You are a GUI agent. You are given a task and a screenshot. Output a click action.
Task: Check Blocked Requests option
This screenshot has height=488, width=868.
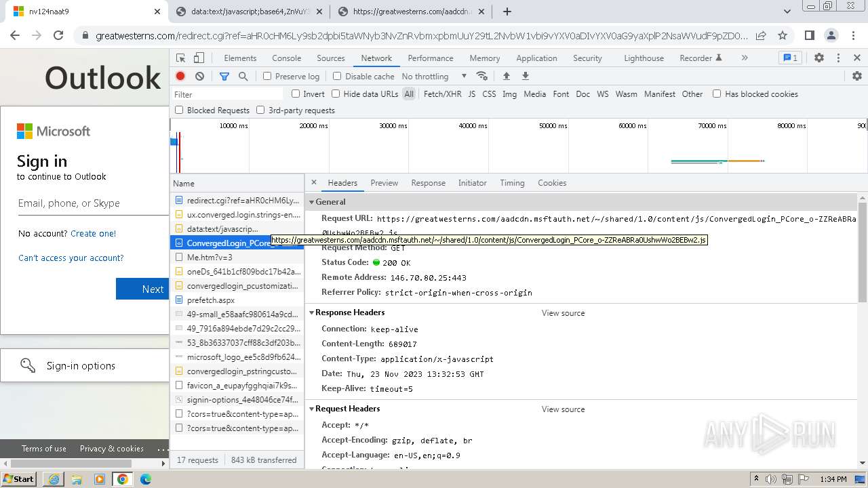pyautogui.click(x=179, y=110)
